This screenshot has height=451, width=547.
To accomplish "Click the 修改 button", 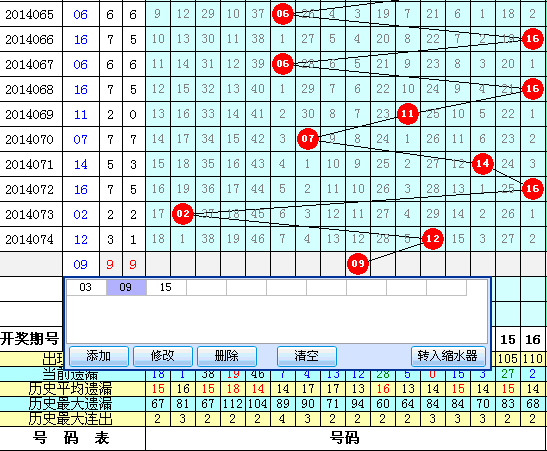I will 163,356.
